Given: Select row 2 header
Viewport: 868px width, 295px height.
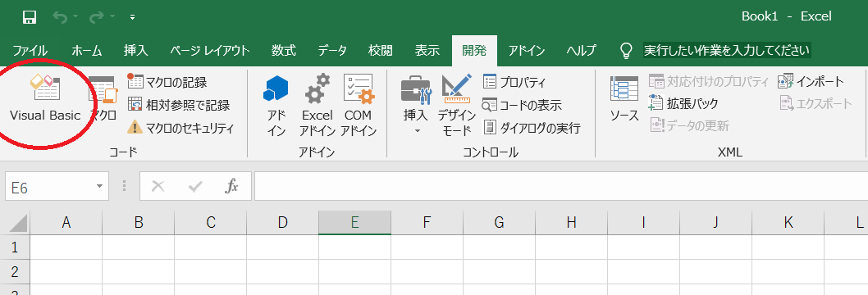Looking at the screenshot, I should click(15, 272).
